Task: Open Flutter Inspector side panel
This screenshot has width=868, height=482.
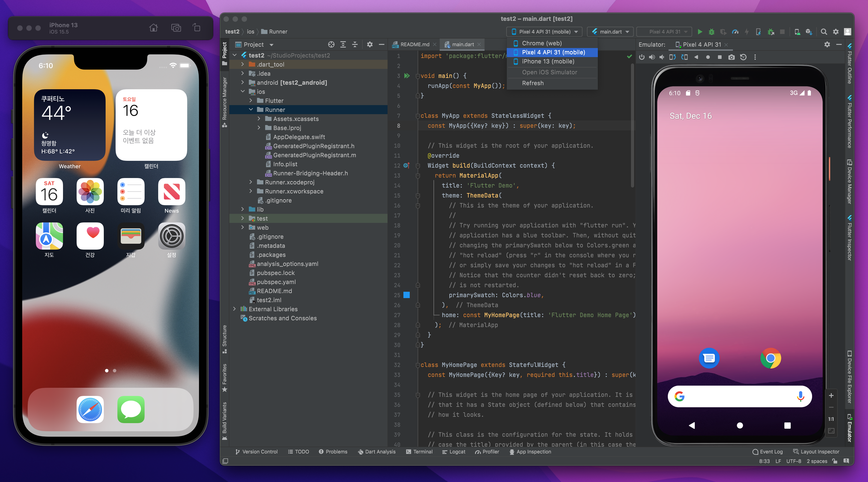Action: tap(849, 238)
